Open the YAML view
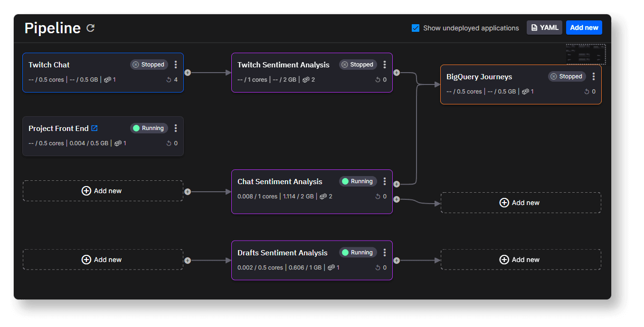The image size is (644, 327). pyautogui.click(x=544, y=28)
